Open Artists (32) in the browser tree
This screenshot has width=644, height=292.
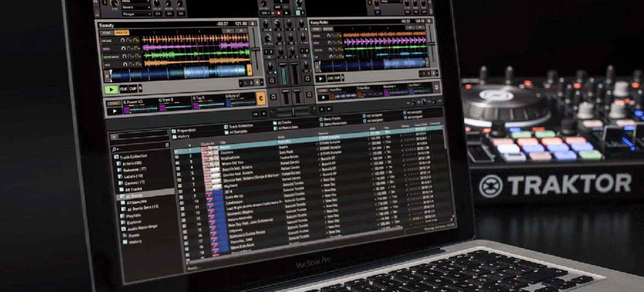132,163
